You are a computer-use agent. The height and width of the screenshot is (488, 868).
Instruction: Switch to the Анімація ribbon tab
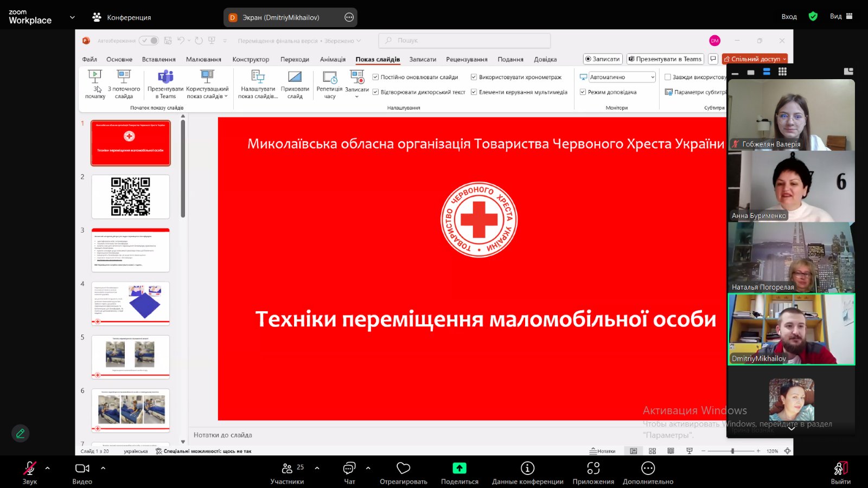tap(333, 60)
